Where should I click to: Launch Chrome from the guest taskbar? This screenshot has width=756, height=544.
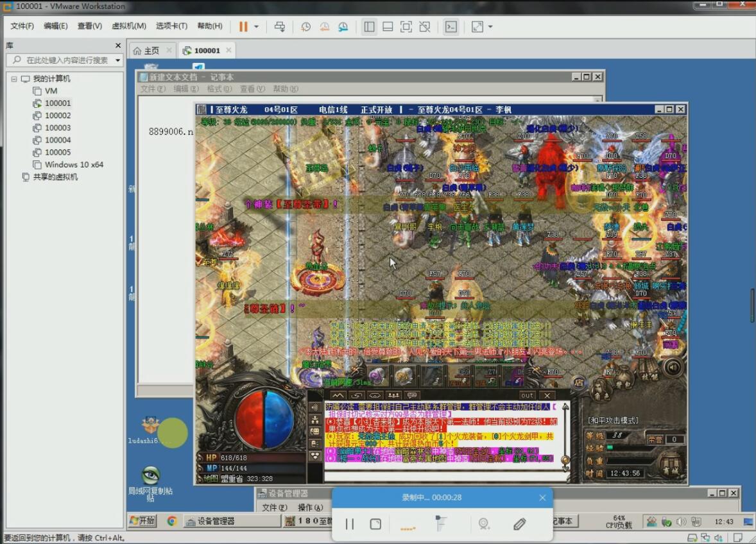(171, 521)
